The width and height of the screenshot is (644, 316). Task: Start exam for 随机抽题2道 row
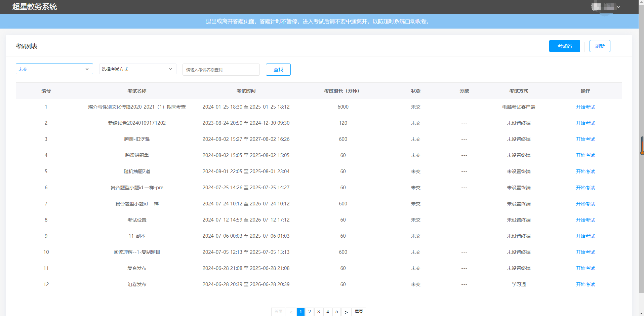point(586,171)
